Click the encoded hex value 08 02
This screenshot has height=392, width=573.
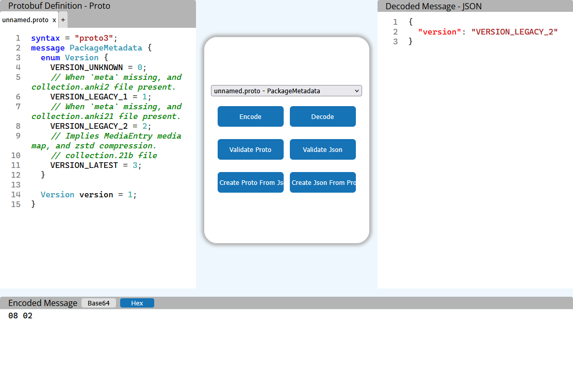[21, 316]
